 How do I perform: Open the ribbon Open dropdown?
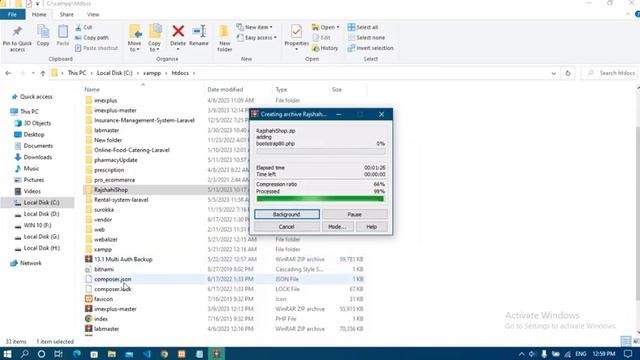tap(326, 27)
